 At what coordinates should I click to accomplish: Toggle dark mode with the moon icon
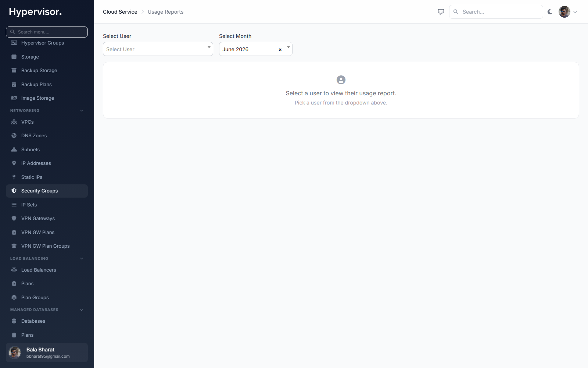coord(550,12)
